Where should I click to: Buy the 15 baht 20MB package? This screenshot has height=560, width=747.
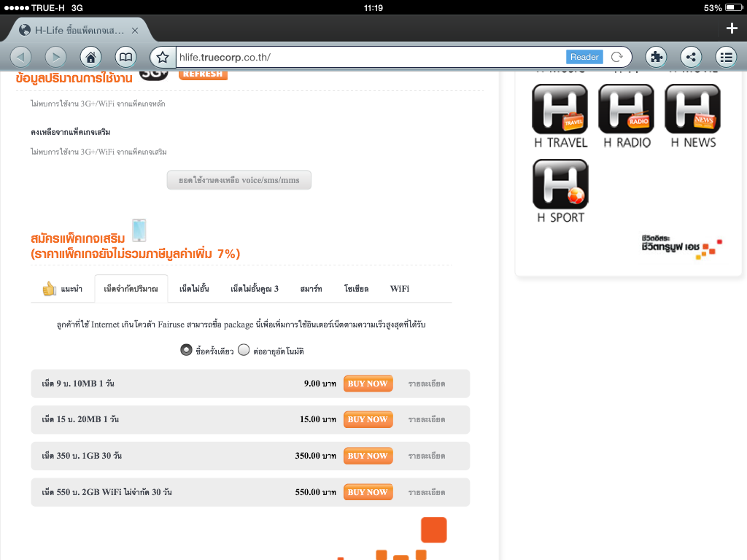368,419
